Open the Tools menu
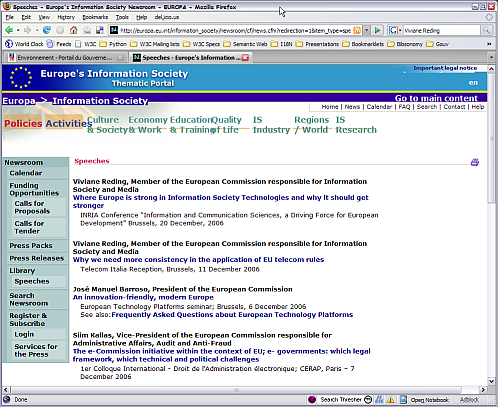This screenshot has width=498, height=407. (122, 17)
